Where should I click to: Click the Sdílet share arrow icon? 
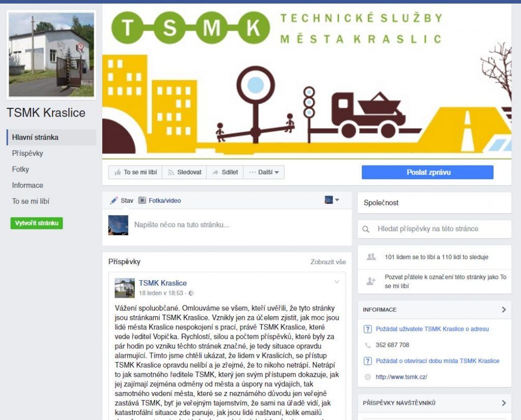pyautogui.click(x=215, y=172)
